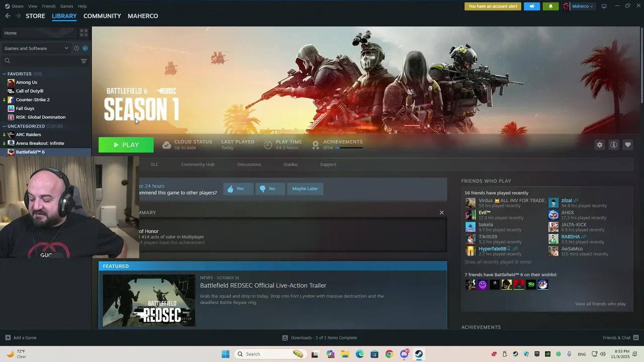
Task: Open the announcements megaphone button
Action: pyautogui.click(x=532, y=7)
